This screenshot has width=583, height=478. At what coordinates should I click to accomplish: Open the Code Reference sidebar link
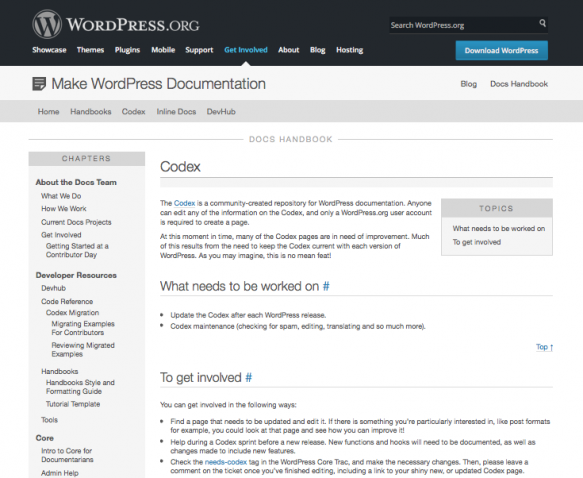click(67, 301)
